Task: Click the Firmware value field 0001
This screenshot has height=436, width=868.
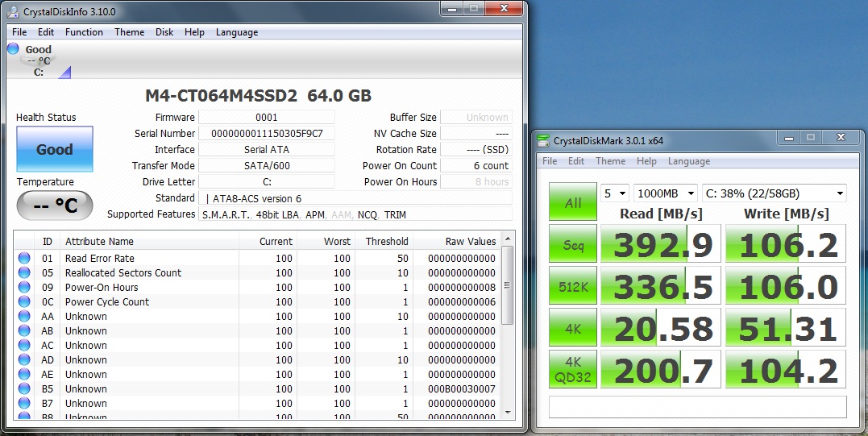Action: click(267, 118)
